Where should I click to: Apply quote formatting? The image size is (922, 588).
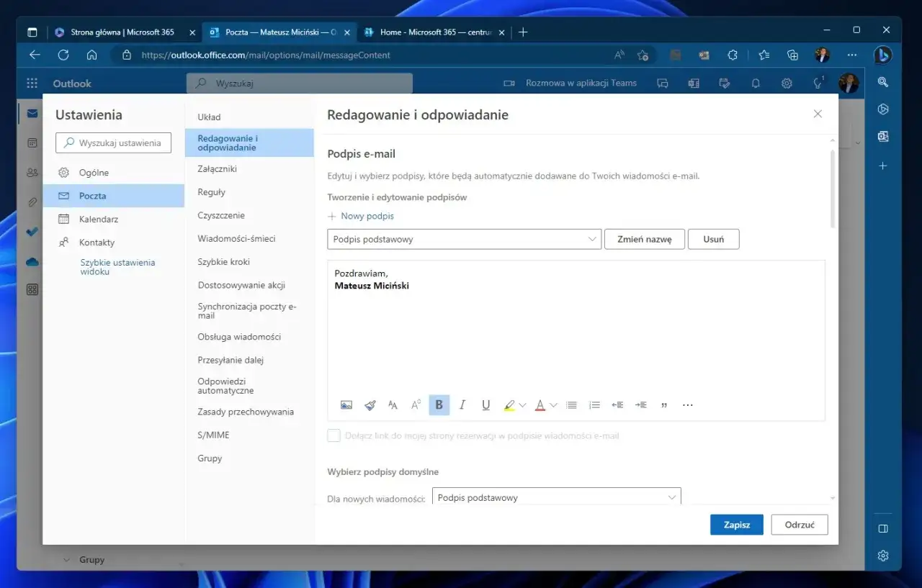pyautogui.click(x=663, y=405)
